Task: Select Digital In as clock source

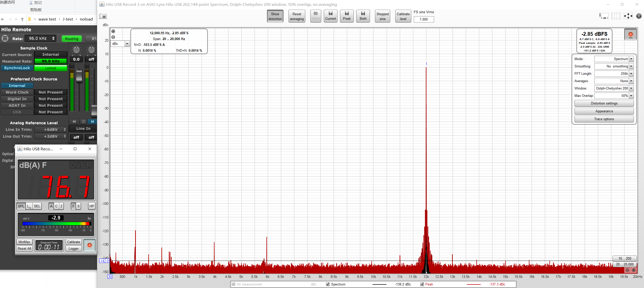Action: (17, 99)
